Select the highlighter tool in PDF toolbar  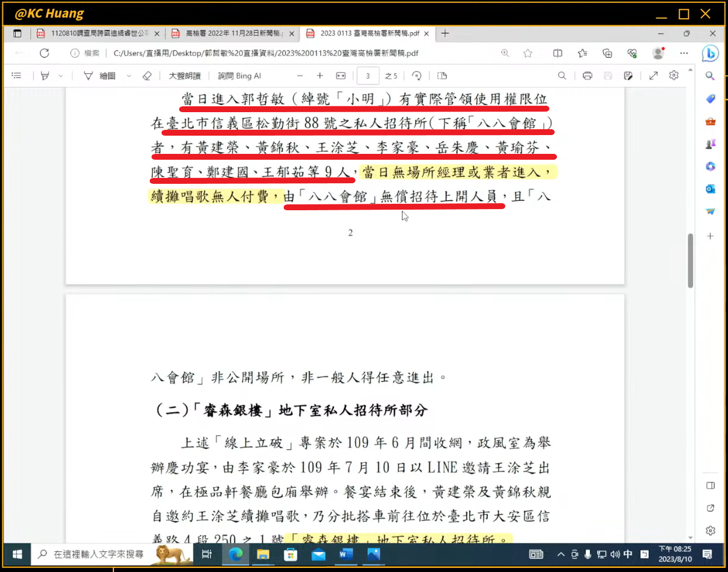click(x=45, y=76)
